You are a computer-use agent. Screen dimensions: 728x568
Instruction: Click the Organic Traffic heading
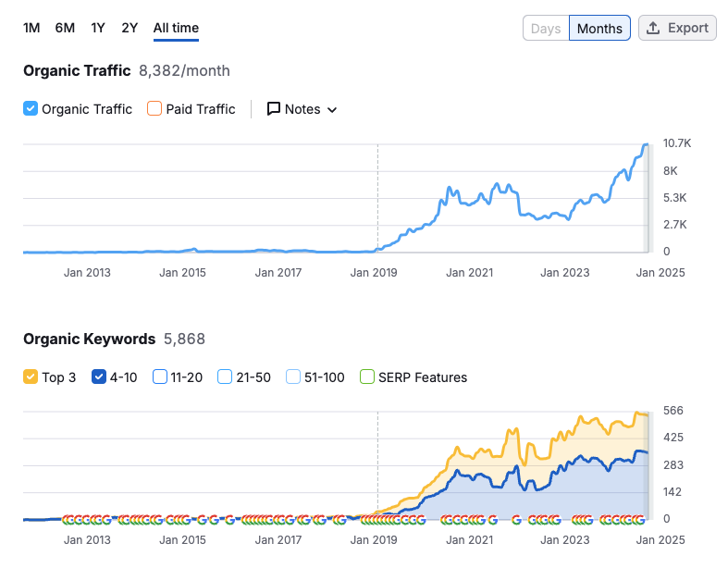pos(77,70)
